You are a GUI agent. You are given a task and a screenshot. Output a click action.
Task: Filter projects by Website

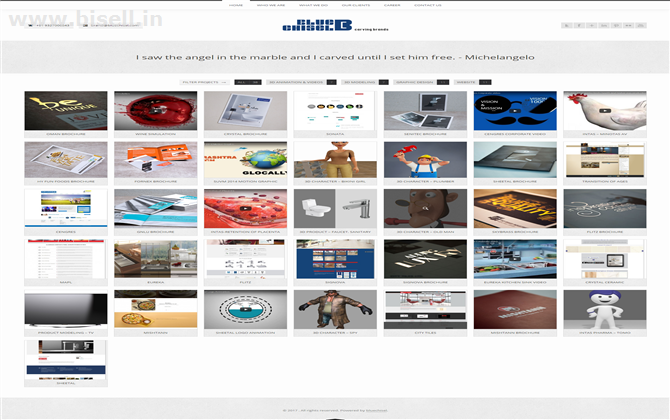pos(472,82)
